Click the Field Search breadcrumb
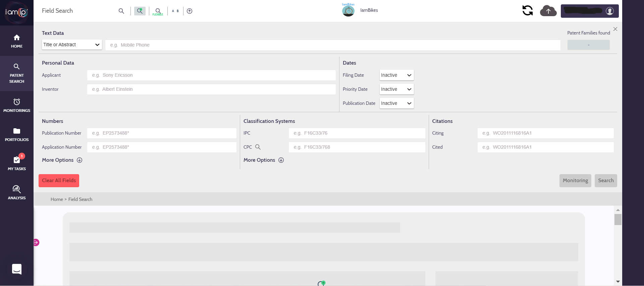The image size is (644, 286). click(80, 199)
